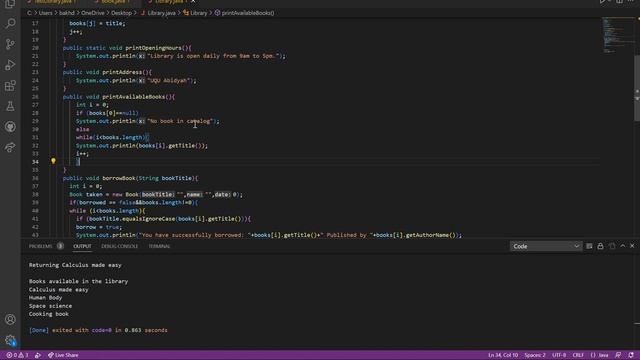Open the Manage settings gear

[10, 340]
